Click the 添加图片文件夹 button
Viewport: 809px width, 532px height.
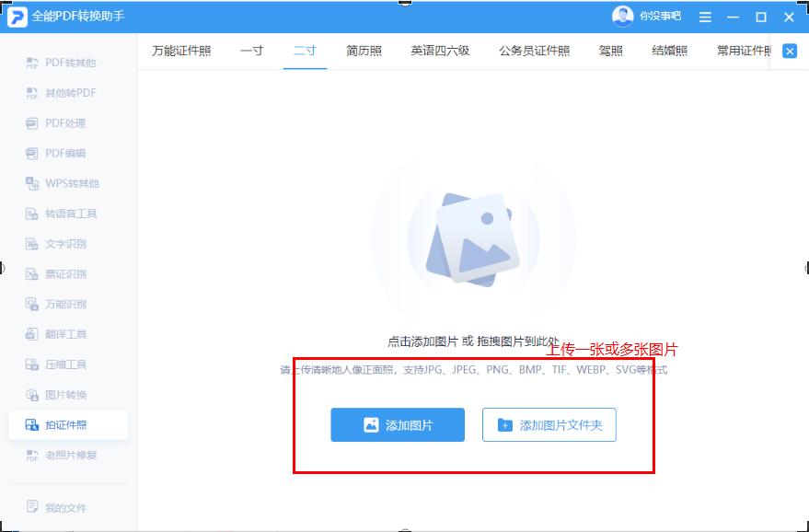click(550, 424)
